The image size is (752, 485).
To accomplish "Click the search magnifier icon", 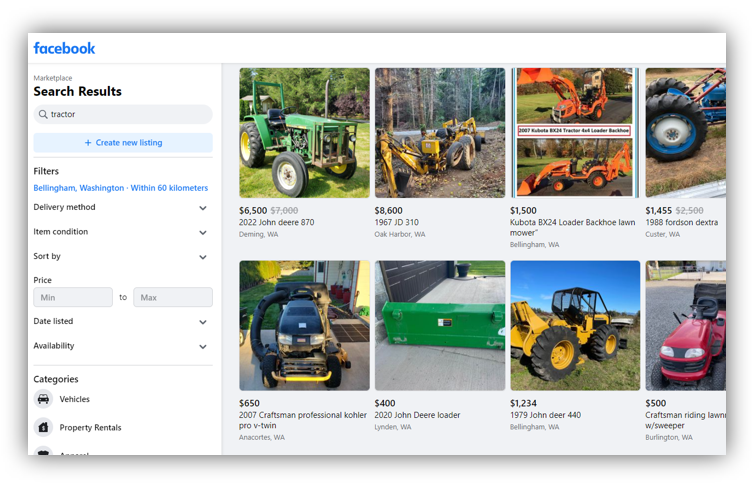I will pos(43,114).
